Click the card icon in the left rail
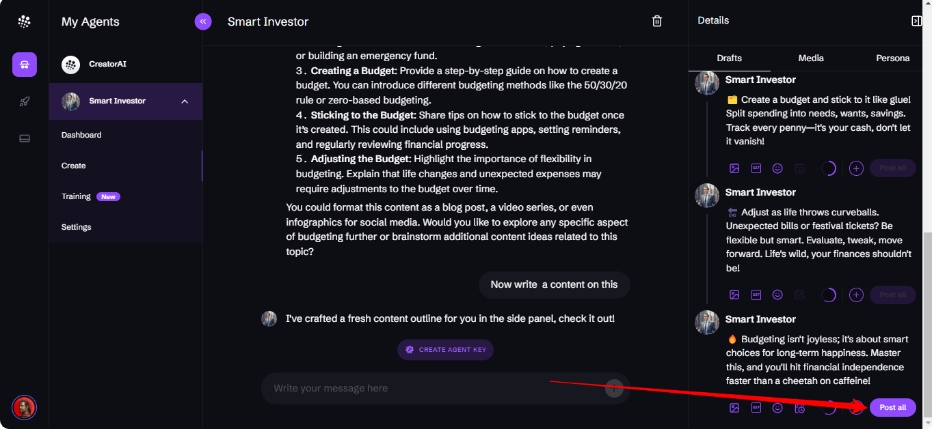The width and height of the screenshot is (932, 430). point(24,139)
